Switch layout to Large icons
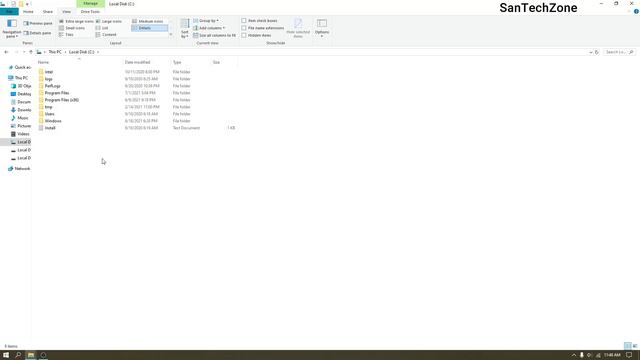Image resolution: width=640 pixels, height=360 pixels. tap(109, 21)
